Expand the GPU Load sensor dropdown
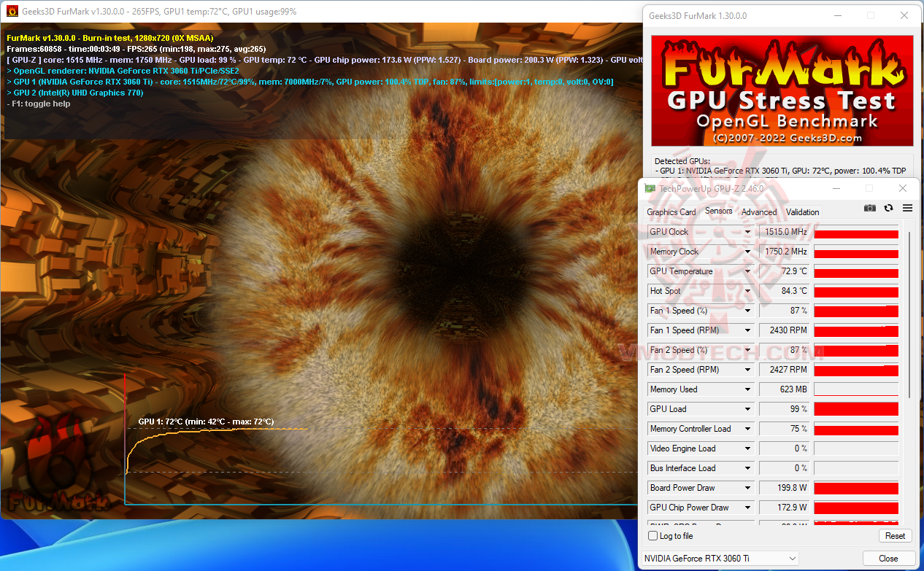 point(747,409)
